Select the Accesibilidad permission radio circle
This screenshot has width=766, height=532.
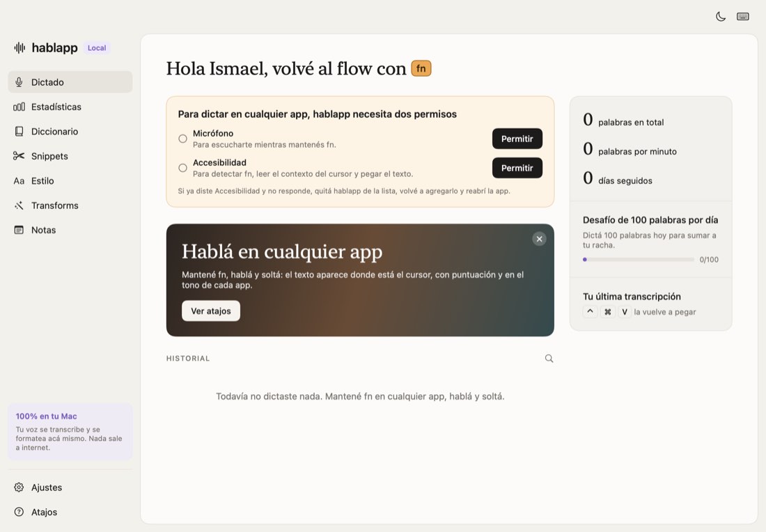[x=182, y=168]
